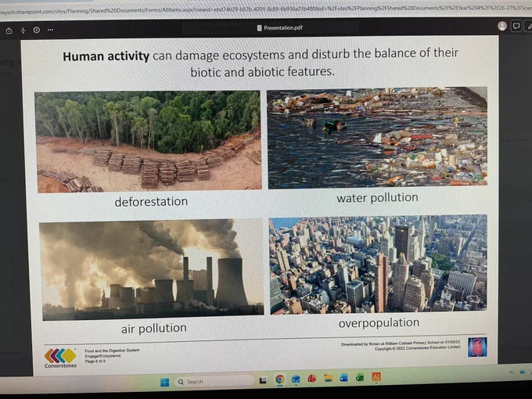Click the Cornerstones logo on the slide
The width and height of the screenshot is (532, 399).
(x=60, y=358)
